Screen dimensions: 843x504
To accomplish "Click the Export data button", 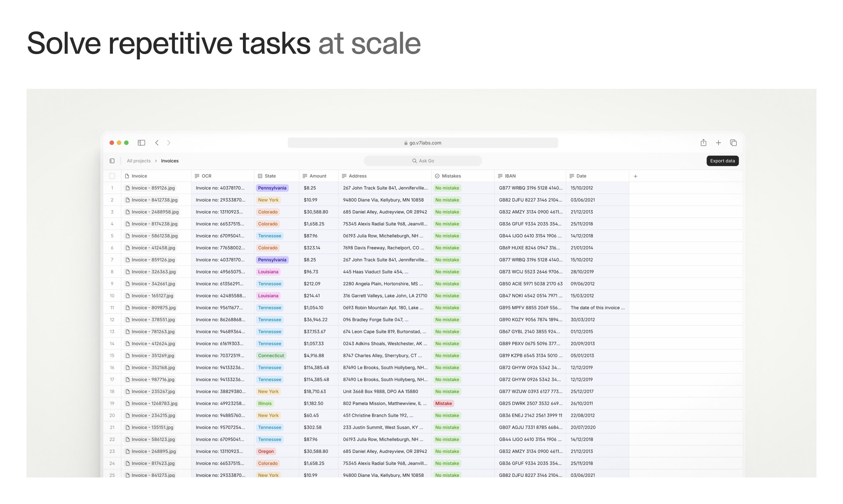I will pyautogui.click(x=722, y=160).
